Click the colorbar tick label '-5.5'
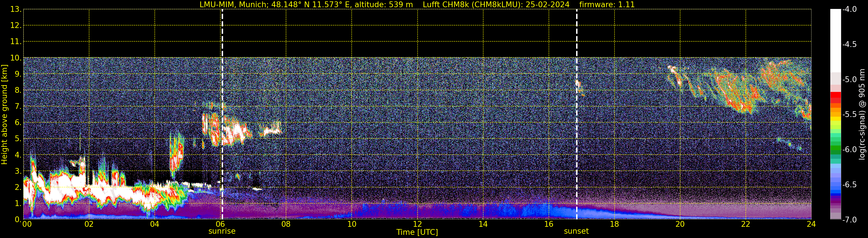 849,115
